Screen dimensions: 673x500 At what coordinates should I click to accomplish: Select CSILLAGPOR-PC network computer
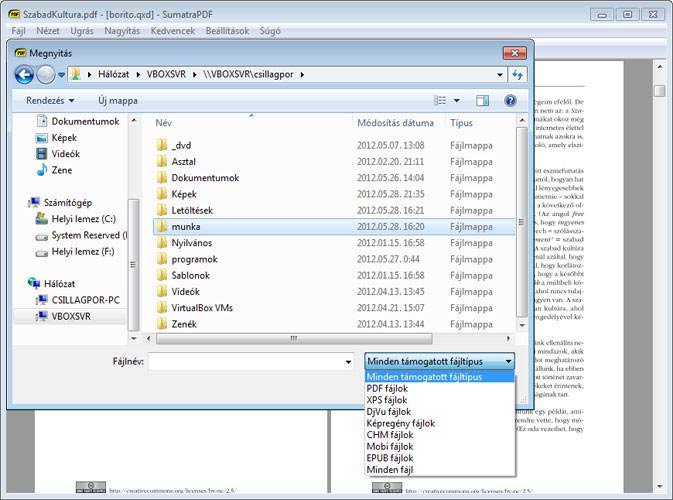pos(78,300)
